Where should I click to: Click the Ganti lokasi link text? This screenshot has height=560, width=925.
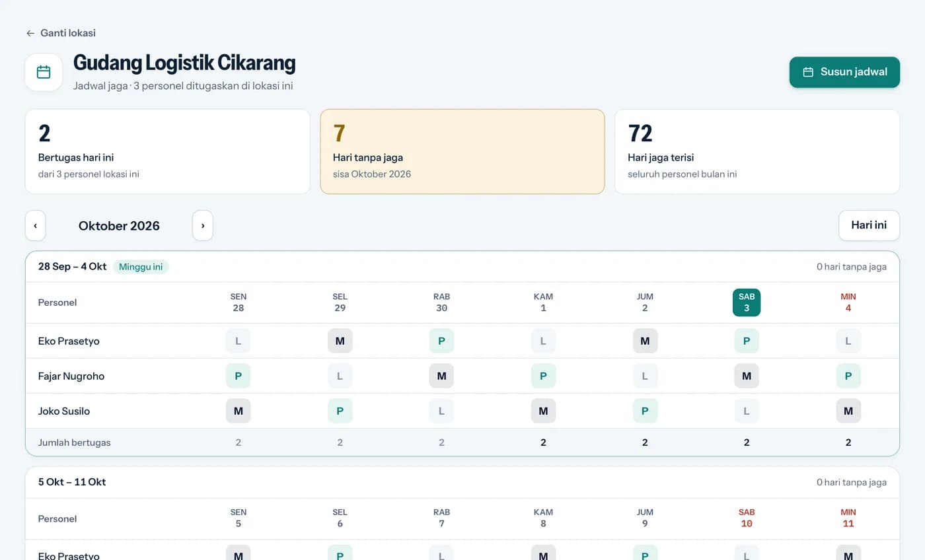point(68,33)
